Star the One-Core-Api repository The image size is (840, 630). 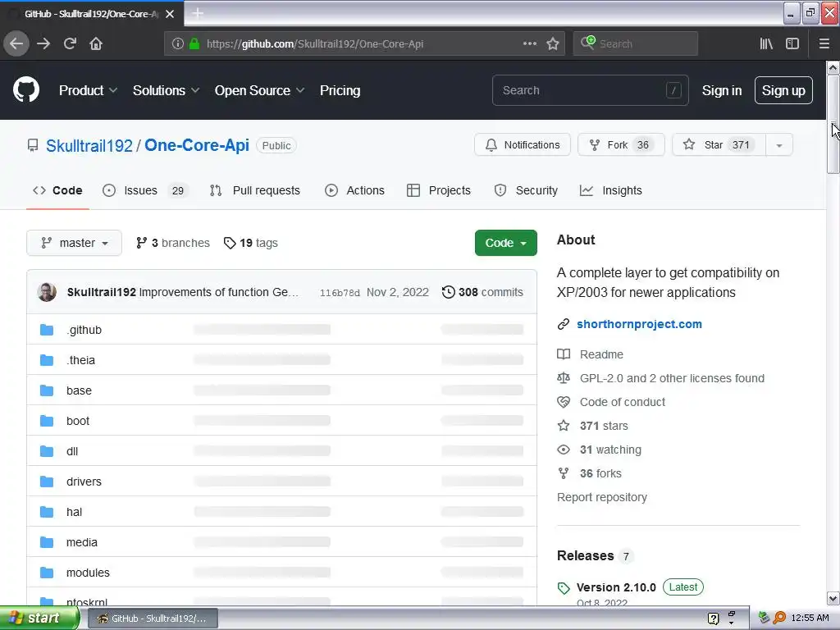coord(719,144)
